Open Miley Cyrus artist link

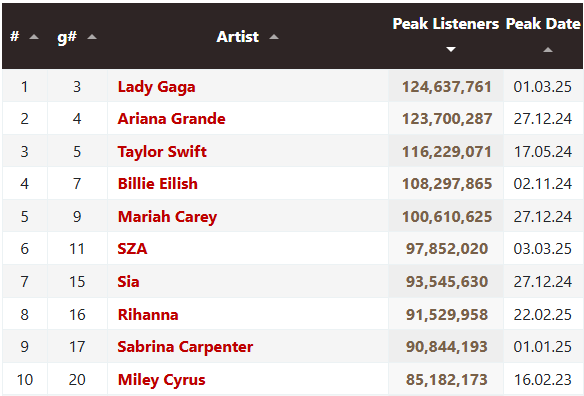(161, 380)
